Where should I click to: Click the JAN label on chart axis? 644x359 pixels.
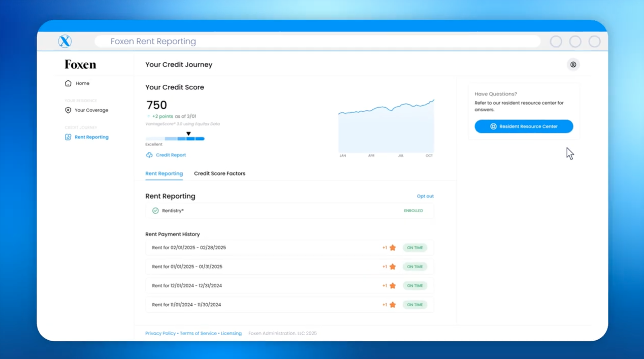click(343, 156)
